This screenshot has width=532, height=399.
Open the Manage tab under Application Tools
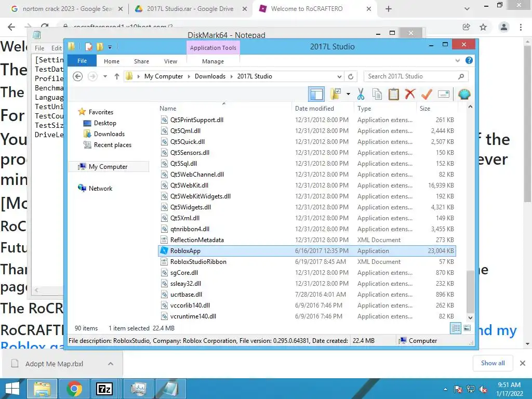click(x=212, y=61)
